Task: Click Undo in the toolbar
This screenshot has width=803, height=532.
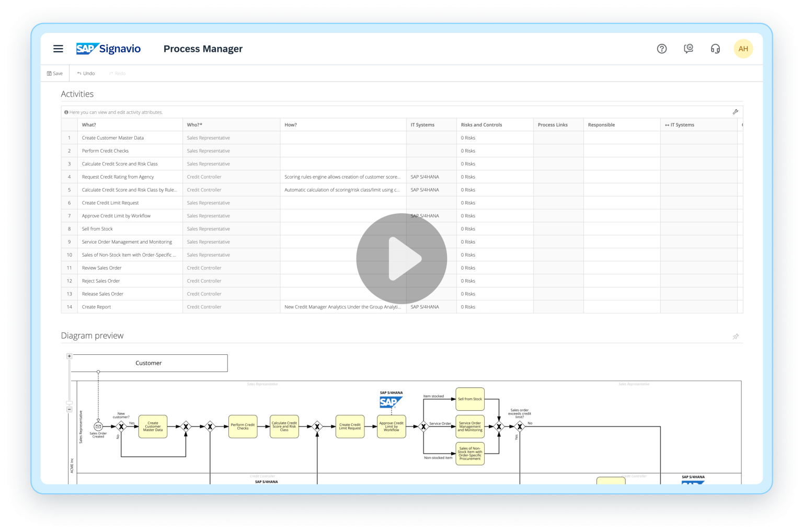Action: pyautogui.click(x=85, y=73)
